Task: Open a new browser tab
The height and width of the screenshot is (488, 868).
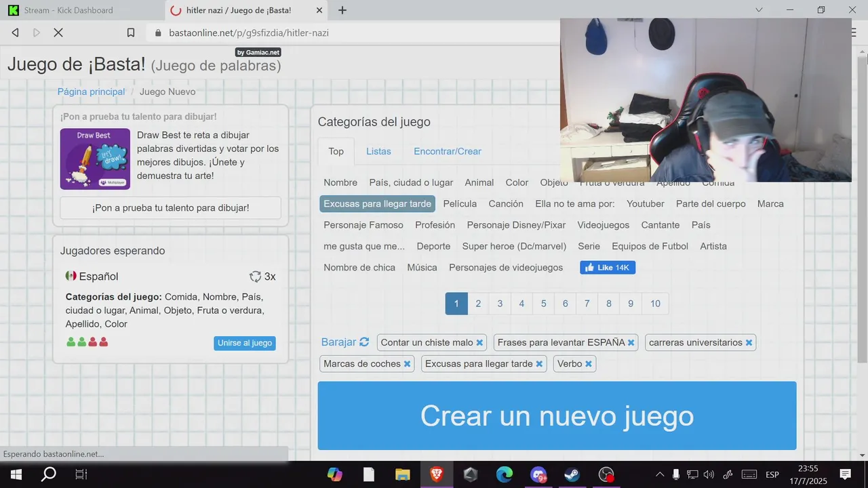Action: 342,10
